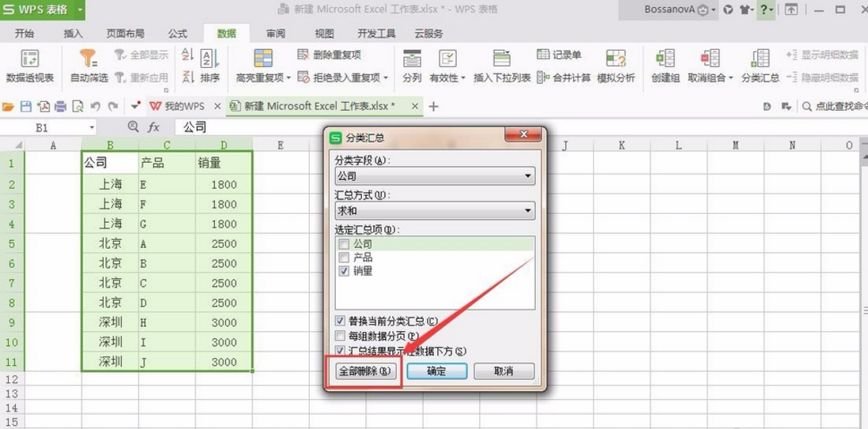Click the 分类汇总 subtotal icon
Viewport: 868px width, 429px height.
[x=760, y=58]
